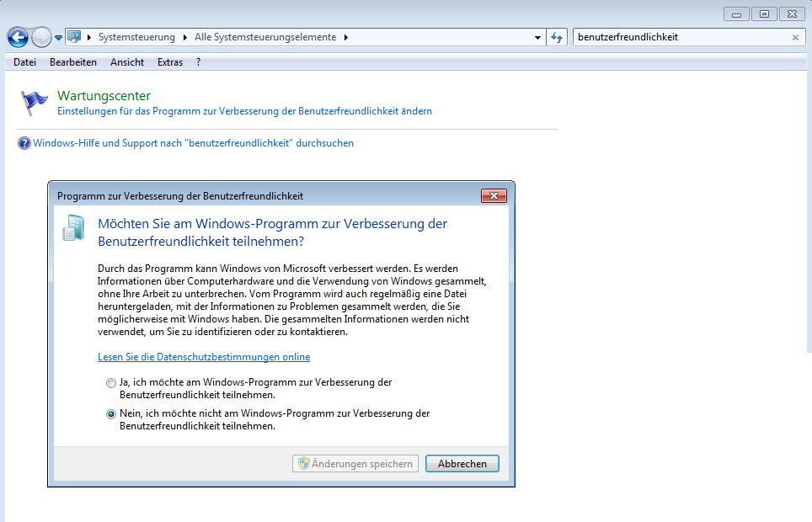812x522 pixels.
Task: Open the Datenschutzbestimmungen online link
Action: [204, 357]
